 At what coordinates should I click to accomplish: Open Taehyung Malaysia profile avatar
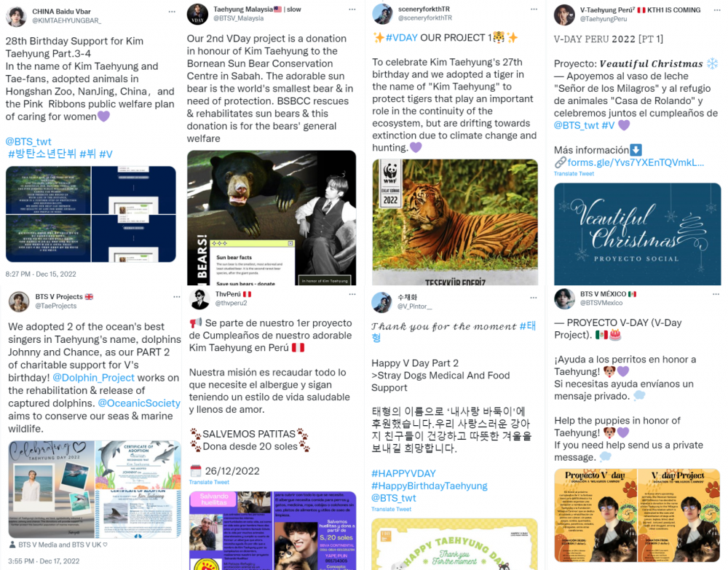197,14
